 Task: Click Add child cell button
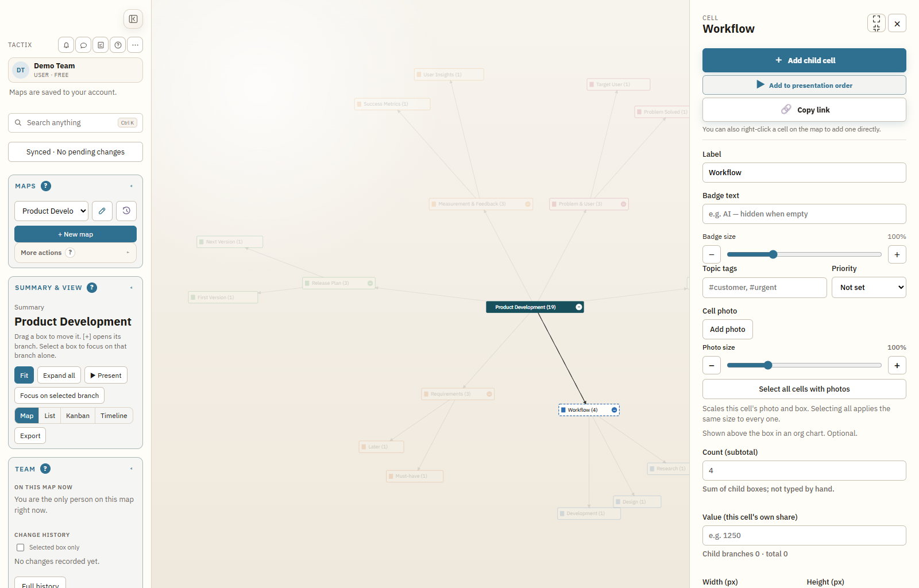coord(804,60)
